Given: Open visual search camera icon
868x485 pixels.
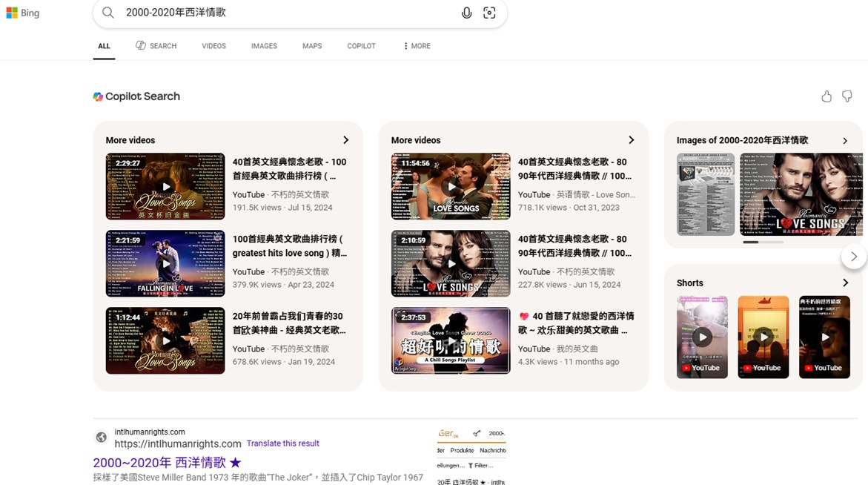Looking at the screenshot, I should point(489,13).
